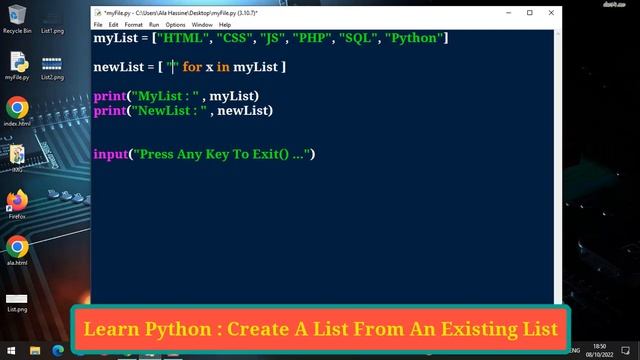The width and height of the screenshot is (640, 360).
Task: Maximize the myFile.py IDLE window
Action: (530, 13)
